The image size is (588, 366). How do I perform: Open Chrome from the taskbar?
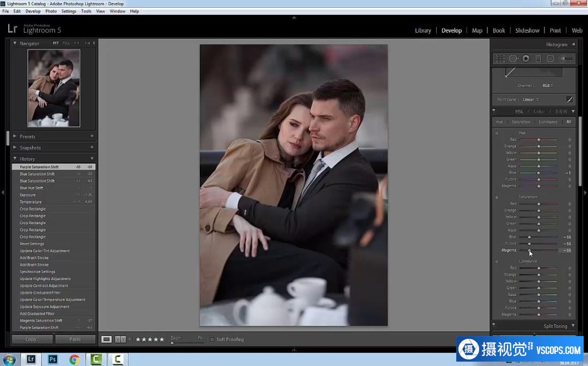(x=74, y=359)
